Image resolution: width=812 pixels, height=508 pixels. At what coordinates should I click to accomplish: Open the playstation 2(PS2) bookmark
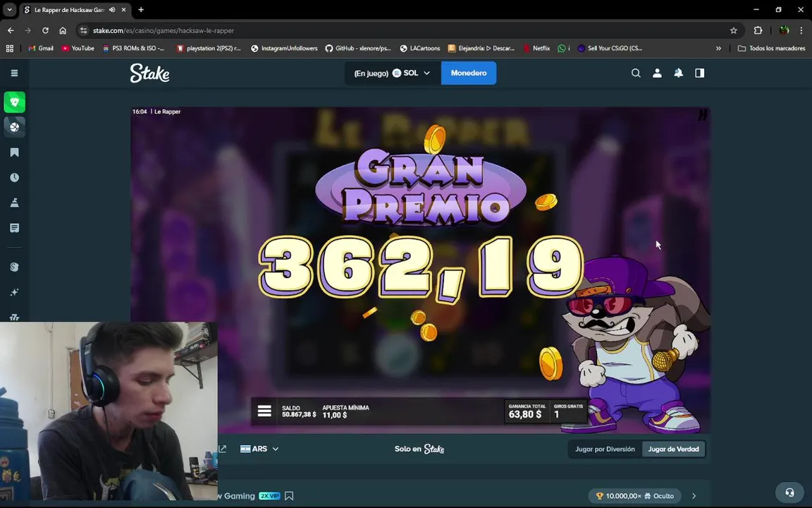209,48
